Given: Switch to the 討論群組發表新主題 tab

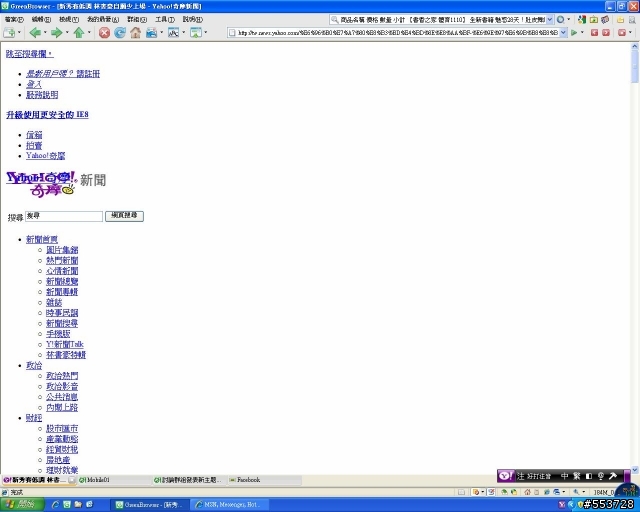Looking at the screenshot, I should point(189,480).
